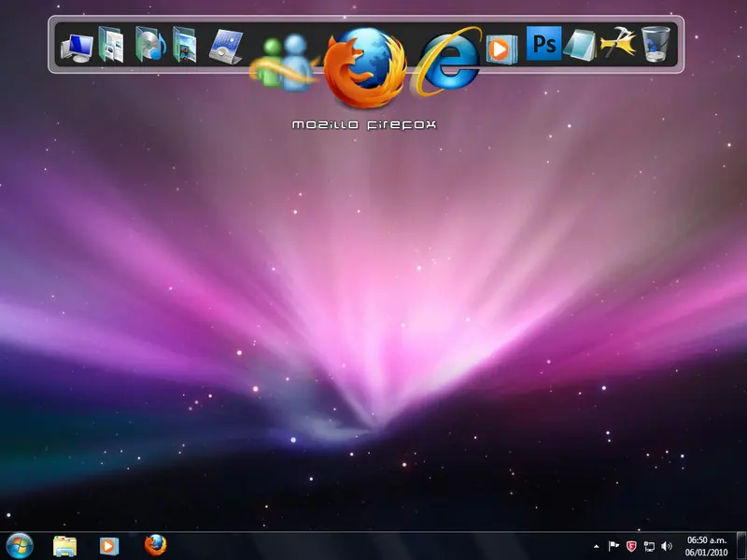Launch Windows Live Messenger from the dock

pos(284,62)
